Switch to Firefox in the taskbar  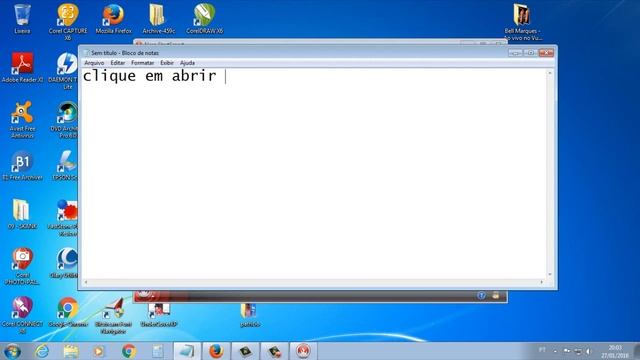(216, 351)
